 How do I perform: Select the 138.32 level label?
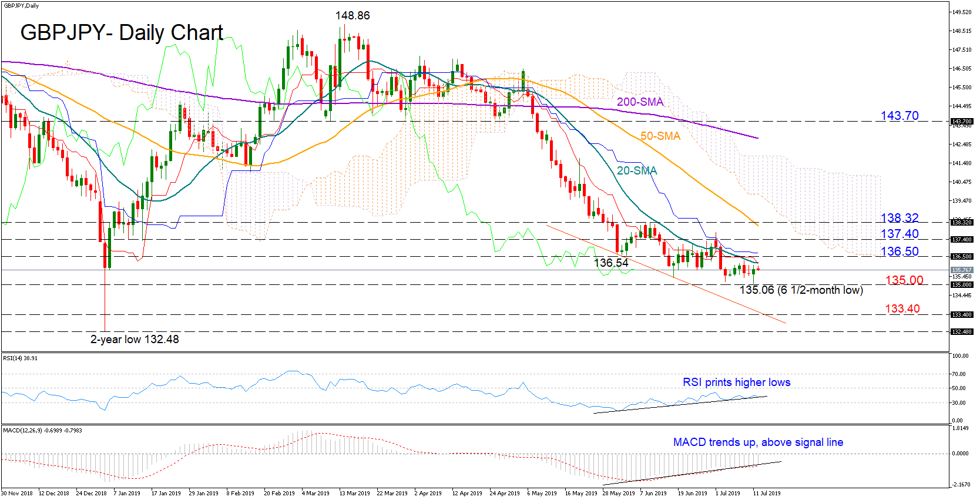[900, 218]
